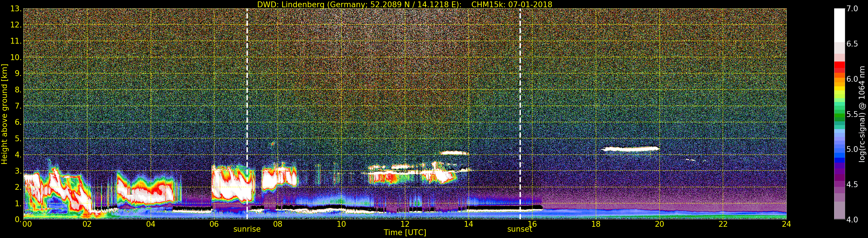Click the y-axis tick label '11.'

point(16,41)
